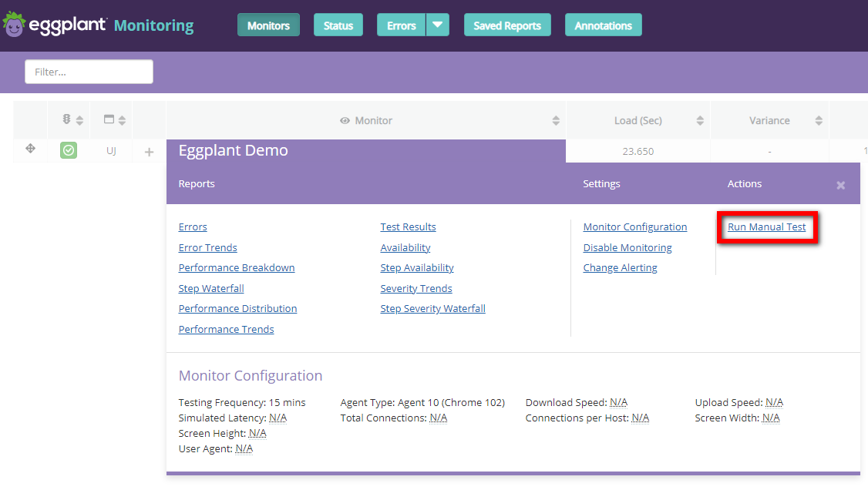Viewport: 868px width, 490px height.
Task: Open the Performance Breakdown report
Action: click(x=237, y=267)
